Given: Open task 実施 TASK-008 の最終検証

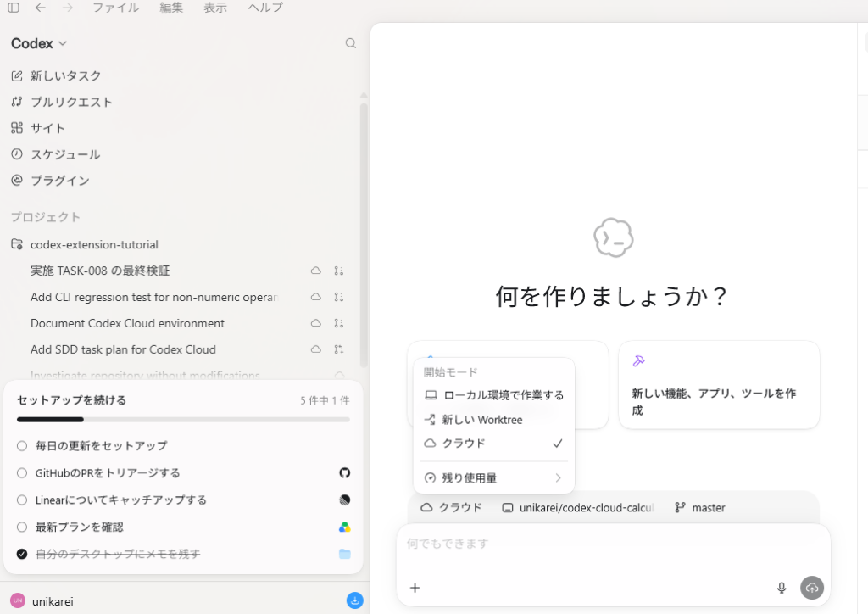Looking at the screenshot, I should 100,271.
